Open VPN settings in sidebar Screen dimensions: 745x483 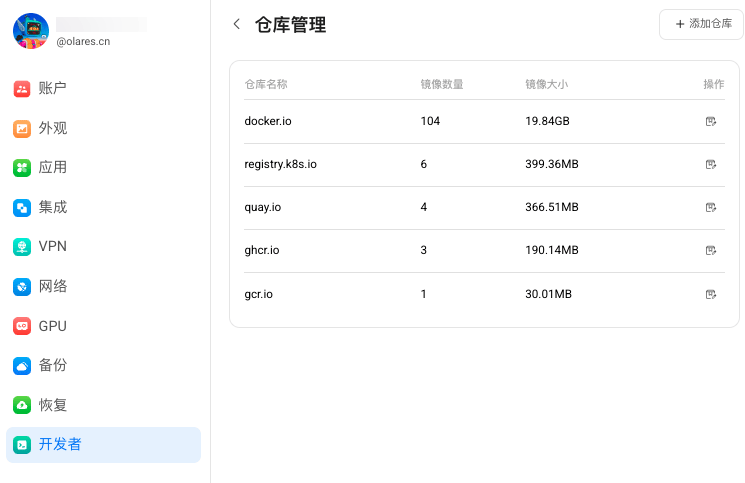[52, 246]
